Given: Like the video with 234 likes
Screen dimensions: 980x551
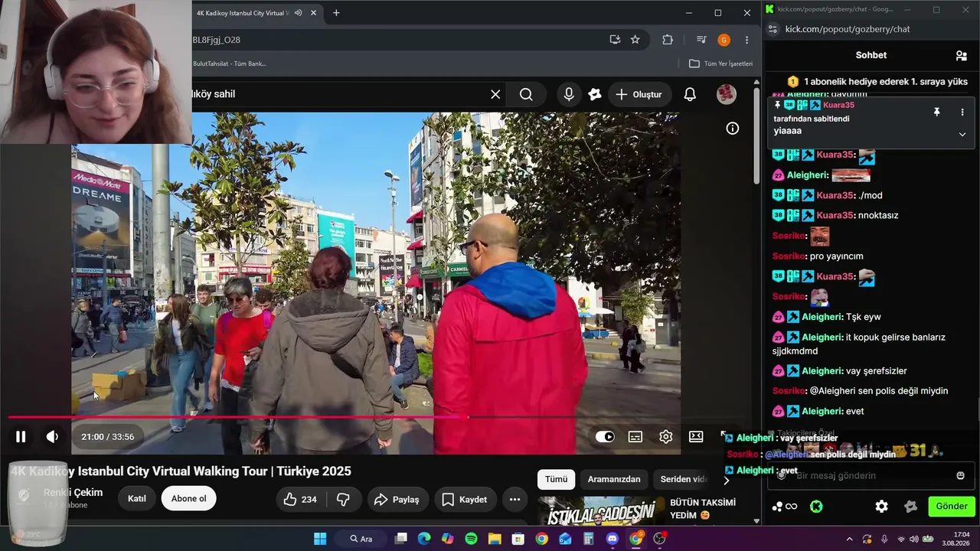Looking at the screenshot, I should 300,500.
